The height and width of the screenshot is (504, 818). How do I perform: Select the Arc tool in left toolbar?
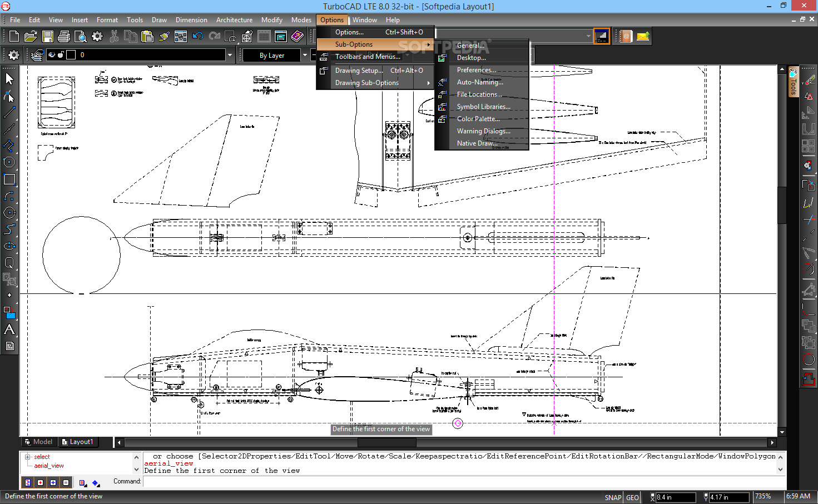click(9, 196)
